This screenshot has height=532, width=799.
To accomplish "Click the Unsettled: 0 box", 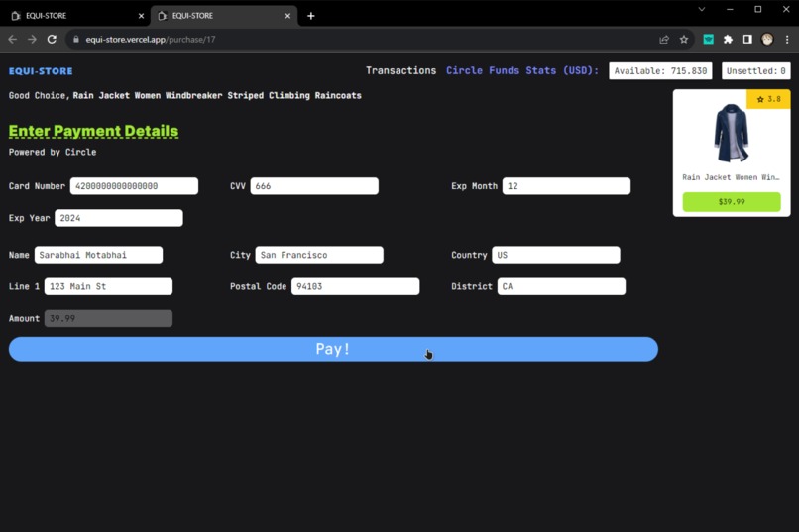I will click(756, 70).
